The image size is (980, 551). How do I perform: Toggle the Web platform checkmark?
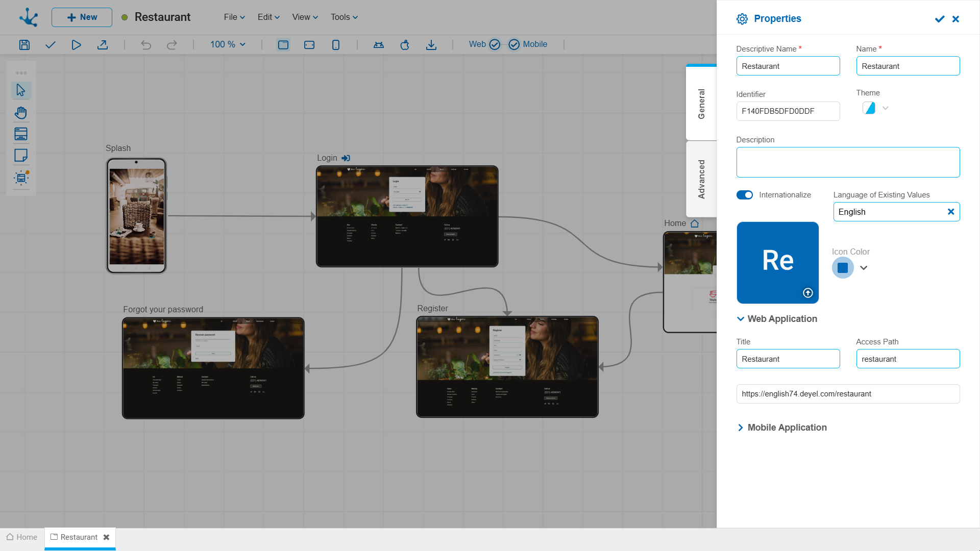[x=494, y=44]
